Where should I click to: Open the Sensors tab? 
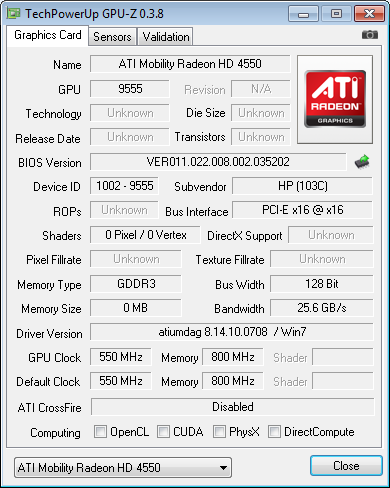point(112,37)
